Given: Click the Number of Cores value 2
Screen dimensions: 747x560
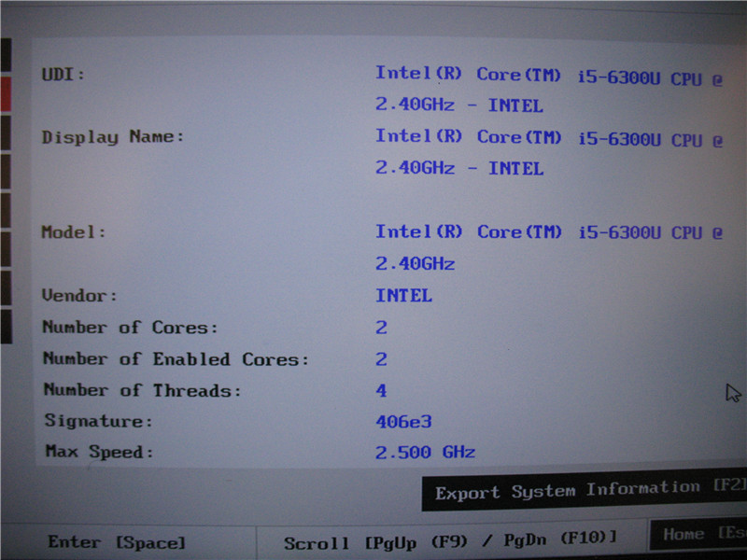Looking at the screenshot, I should point(381,328).
